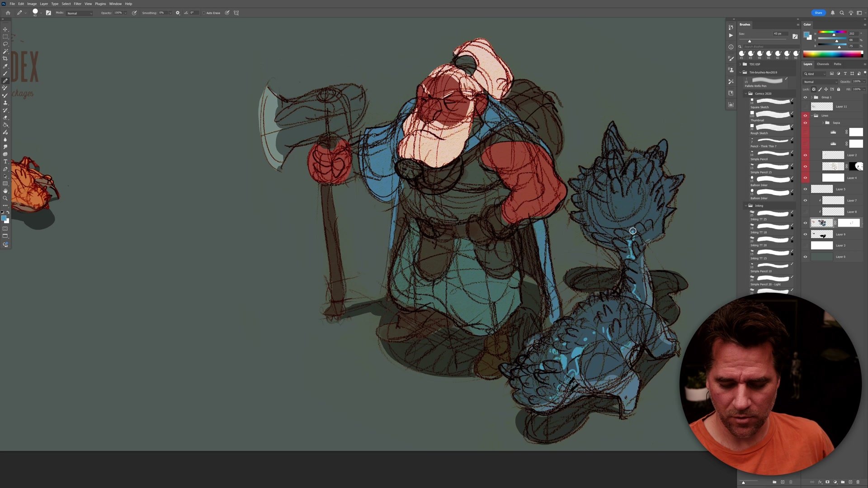Show hidden Layer 3
This screenshot has height=488, width=868.
pos(805,245)
